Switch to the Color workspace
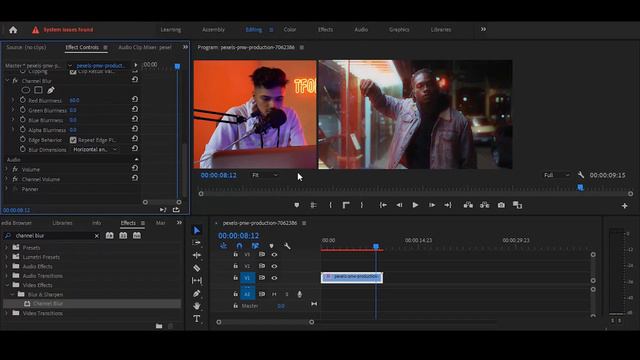The image size is (640, 360). click(290, 29)
